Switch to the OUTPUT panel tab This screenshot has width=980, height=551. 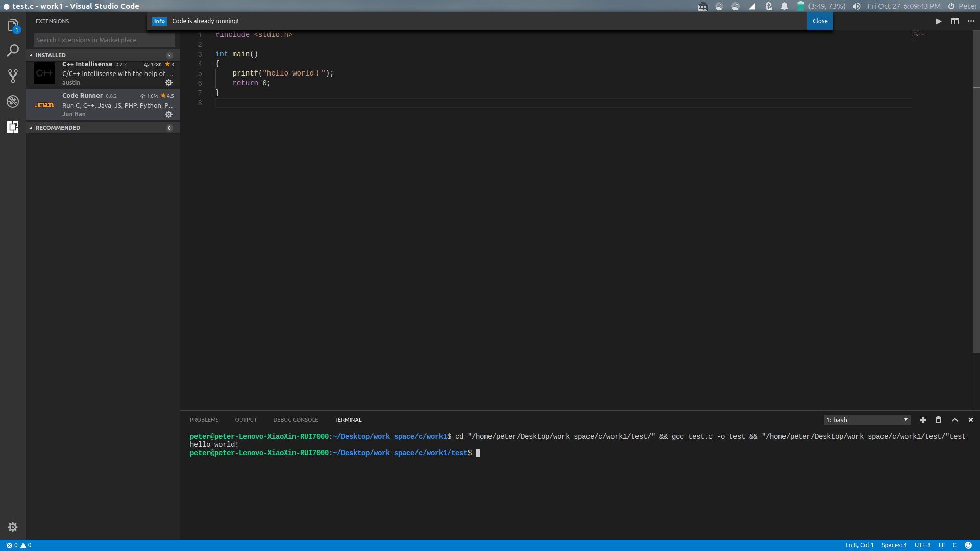click(x=246, y=420)
